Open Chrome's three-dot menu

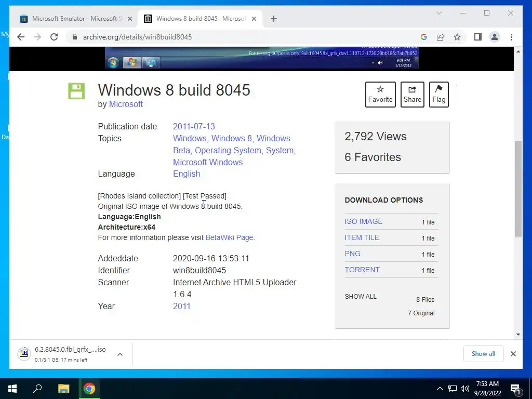511,37
